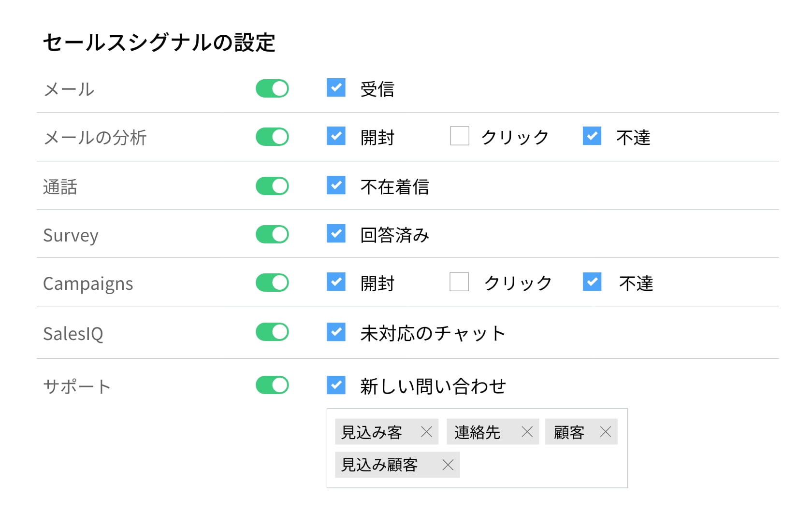Uncheck the 受信 checkbox for メール
This screenshot has width=812, height=511.
336,88
